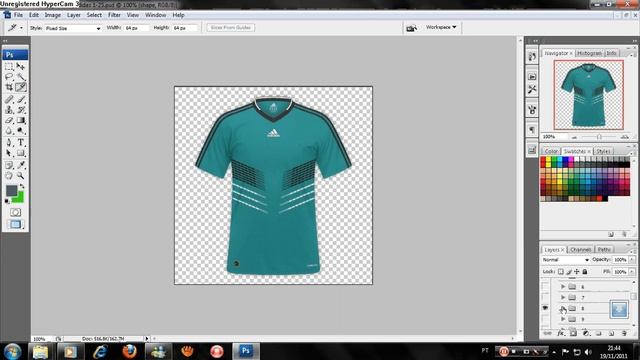Add a layer style (fx) button

561,333
